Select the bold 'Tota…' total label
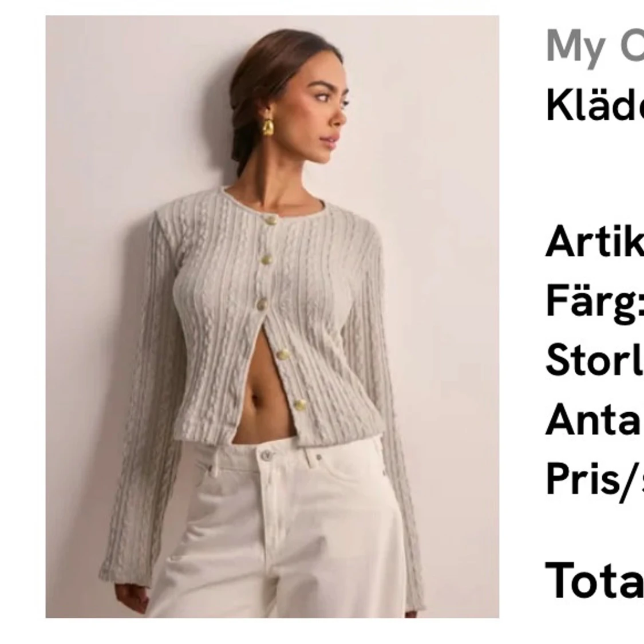Screen dimensions: 644x644 click(x=595, y=579)
